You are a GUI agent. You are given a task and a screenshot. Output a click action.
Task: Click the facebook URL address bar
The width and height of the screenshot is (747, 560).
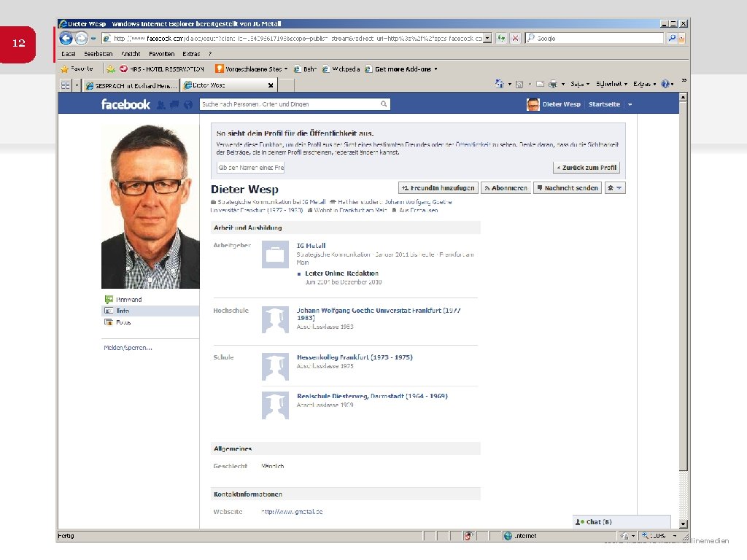pos(293,39)
